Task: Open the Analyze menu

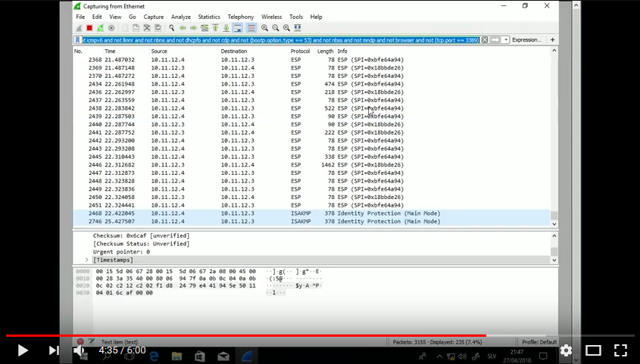Action: 181,17
